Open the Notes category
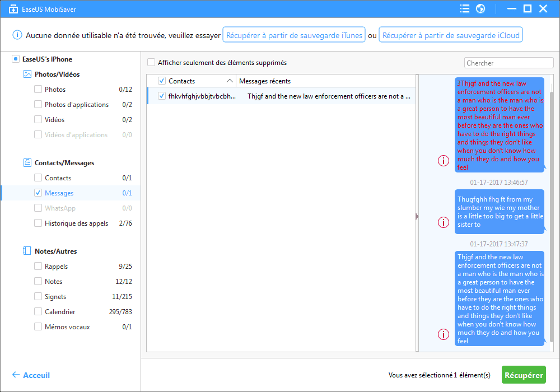The height and width of the screenshot is (392, 560). click(54, 281)
